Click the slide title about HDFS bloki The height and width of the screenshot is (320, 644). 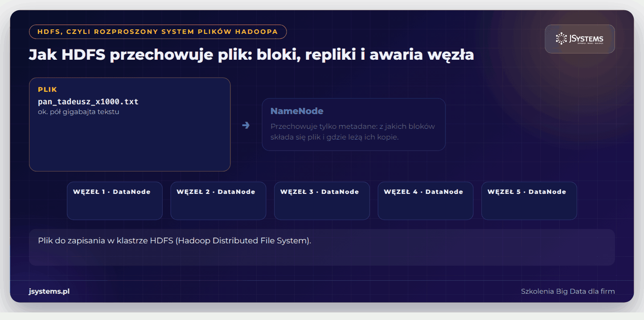tap(251, 55)
